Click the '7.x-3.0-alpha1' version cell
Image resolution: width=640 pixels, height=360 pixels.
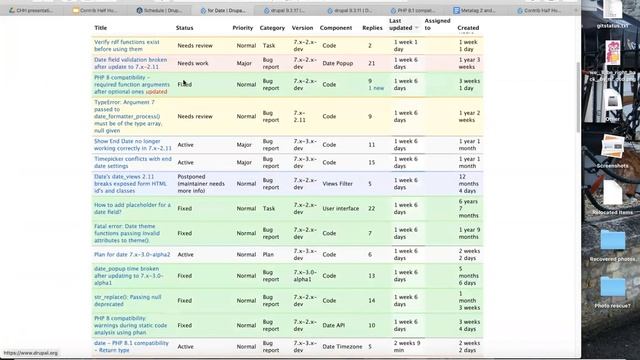[305, 276]
